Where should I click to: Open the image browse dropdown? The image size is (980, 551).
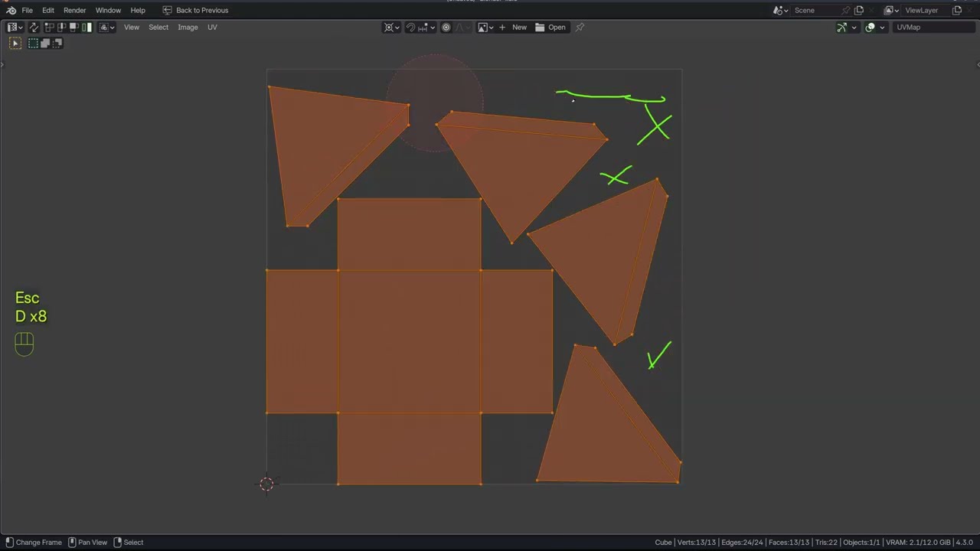[x=485, y=27]
